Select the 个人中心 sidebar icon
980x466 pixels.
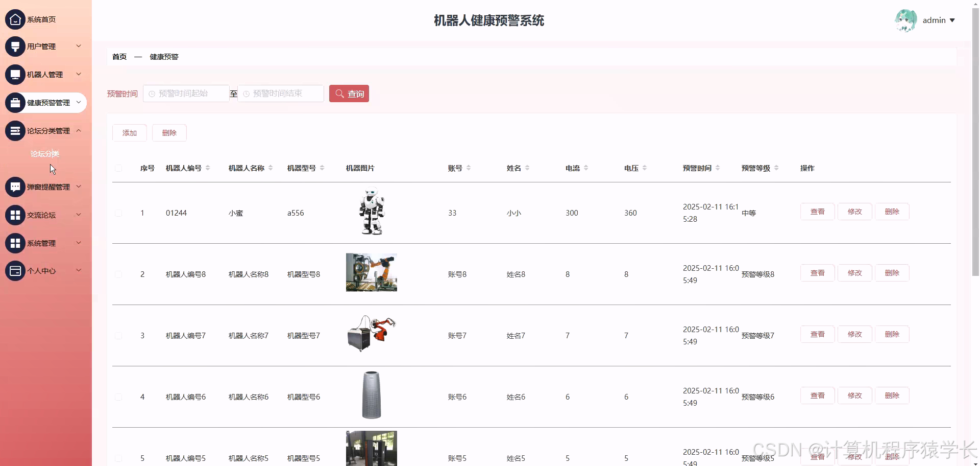[x=15, y=270]
